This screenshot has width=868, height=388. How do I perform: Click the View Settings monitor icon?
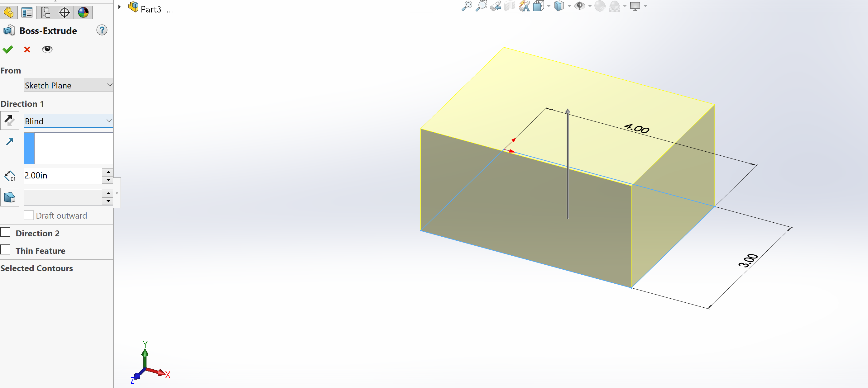[x=635, y=6]
